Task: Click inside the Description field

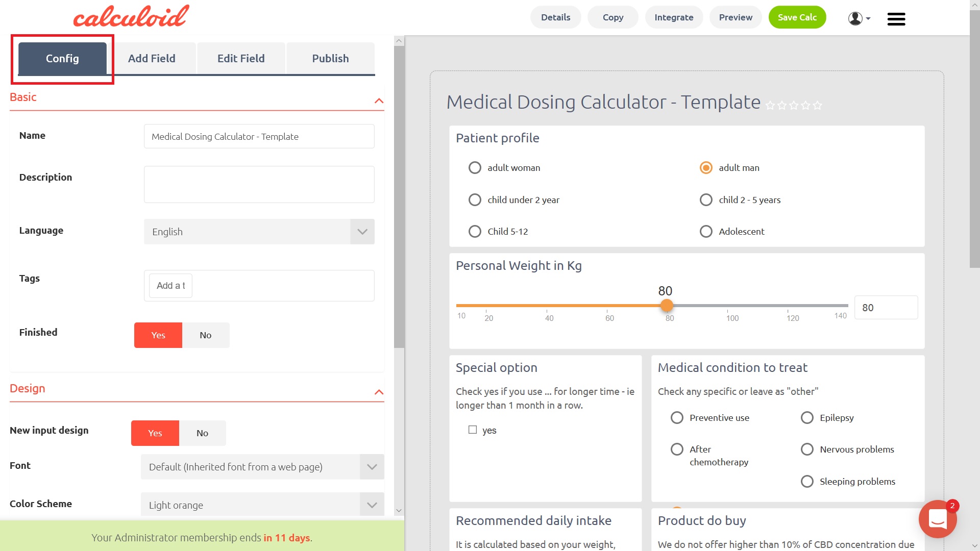Action: [259, 184]
